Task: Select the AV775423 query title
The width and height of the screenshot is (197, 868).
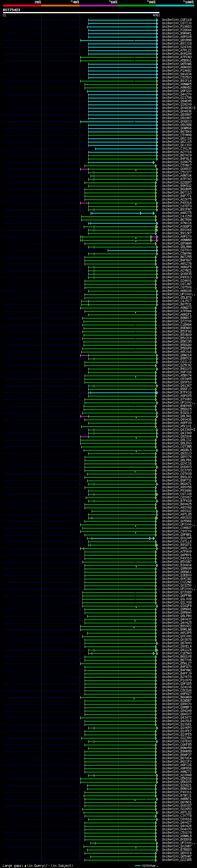Action: (x=11, y=10)
